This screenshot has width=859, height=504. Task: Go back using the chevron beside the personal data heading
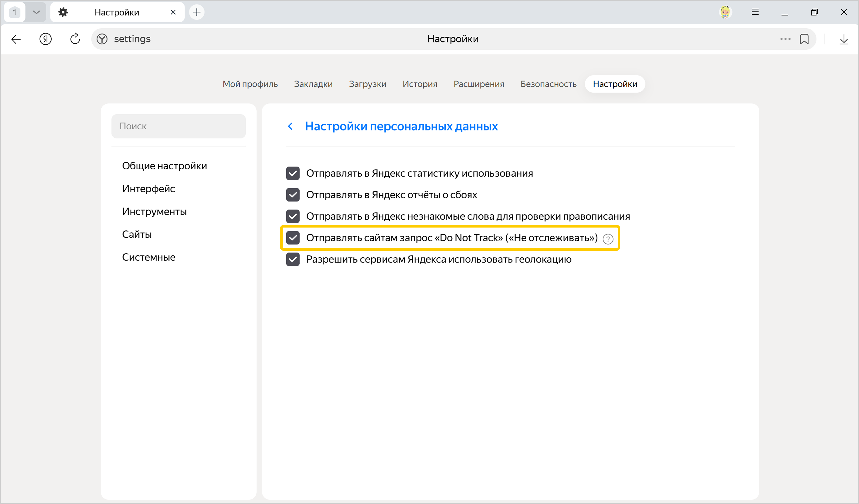pyautogui.click(x=290, y=126)
